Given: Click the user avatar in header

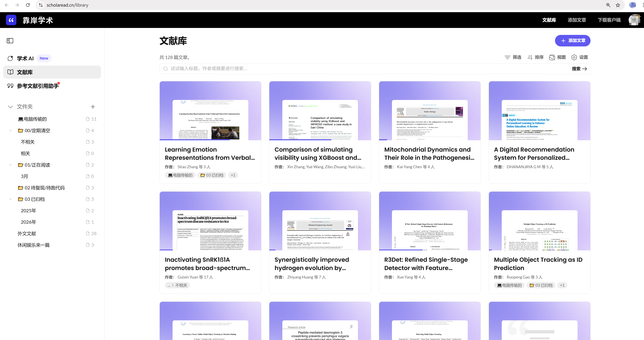Looking at the screenshot, I should (635, 20).
